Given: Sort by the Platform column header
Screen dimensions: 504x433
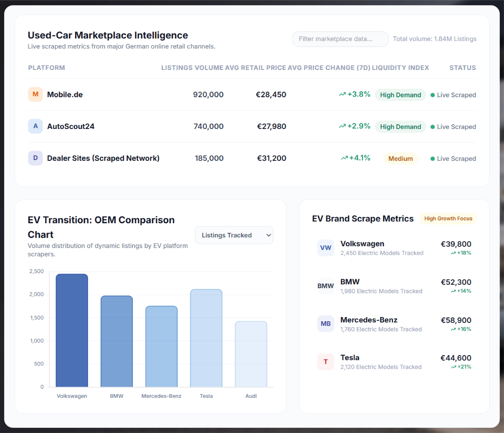Looking at the screenshot, I should pyautogui.click(x=46, y=68).
